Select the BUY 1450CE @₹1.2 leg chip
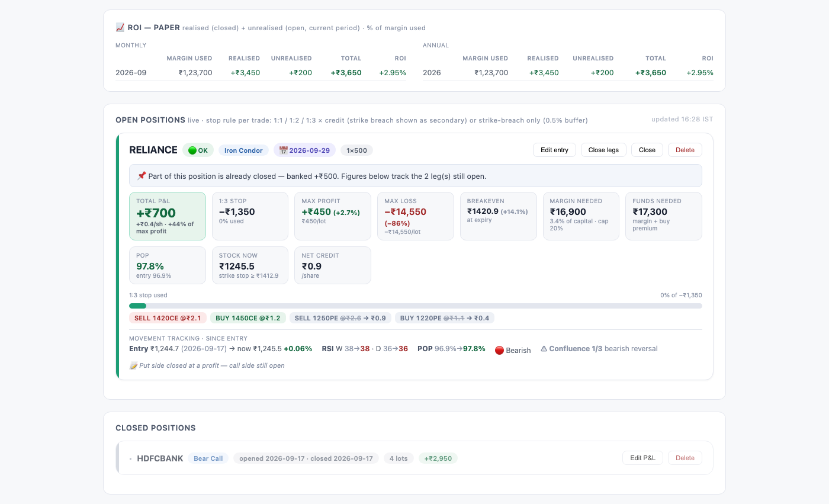 point(248,318)
